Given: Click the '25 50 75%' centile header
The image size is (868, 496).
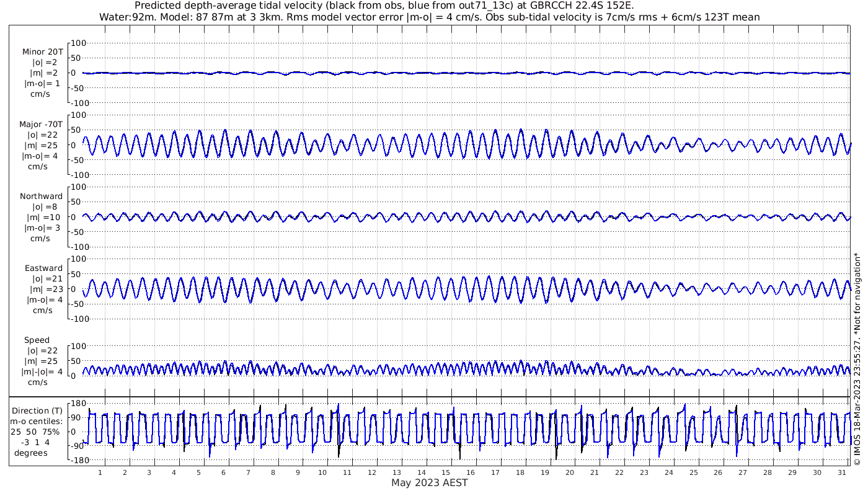Looking at the screenshot, I should 35,432.
